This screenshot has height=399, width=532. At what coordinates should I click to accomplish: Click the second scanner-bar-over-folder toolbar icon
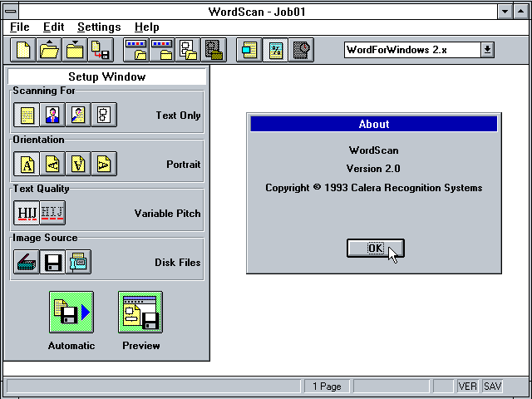(162, 50)
